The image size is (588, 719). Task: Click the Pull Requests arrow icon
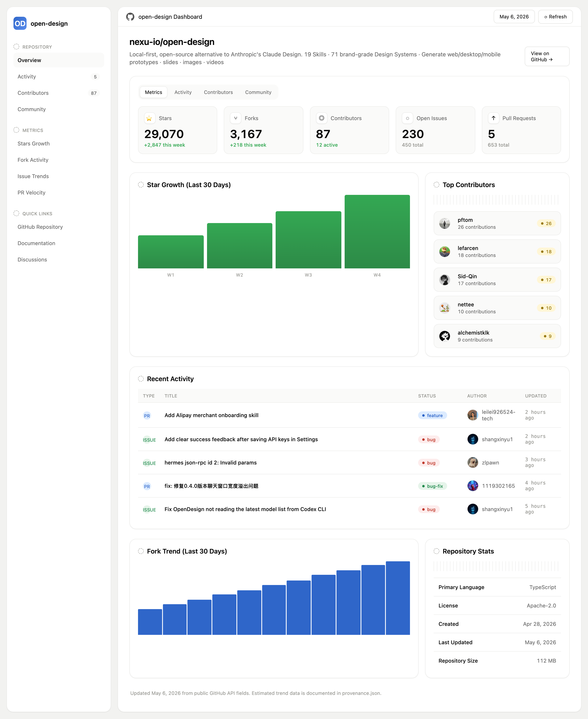[x=493, y=118]
